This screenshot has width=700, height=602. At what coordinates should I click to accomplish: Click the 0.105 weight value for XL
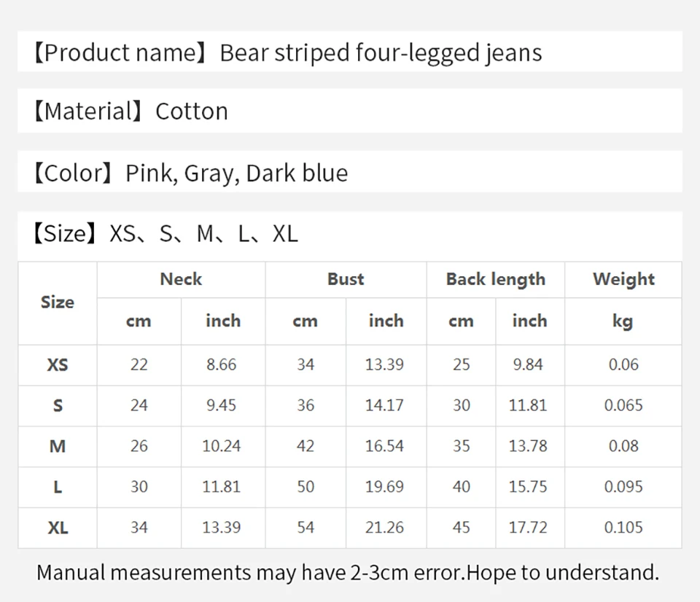click(x=623, y=528)
